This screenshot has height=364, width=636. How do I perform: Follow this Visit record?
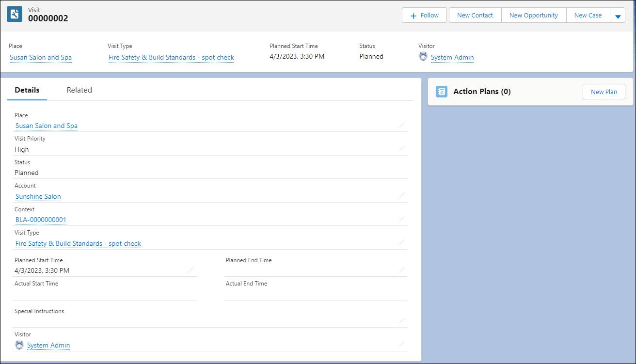coord(424,15)
